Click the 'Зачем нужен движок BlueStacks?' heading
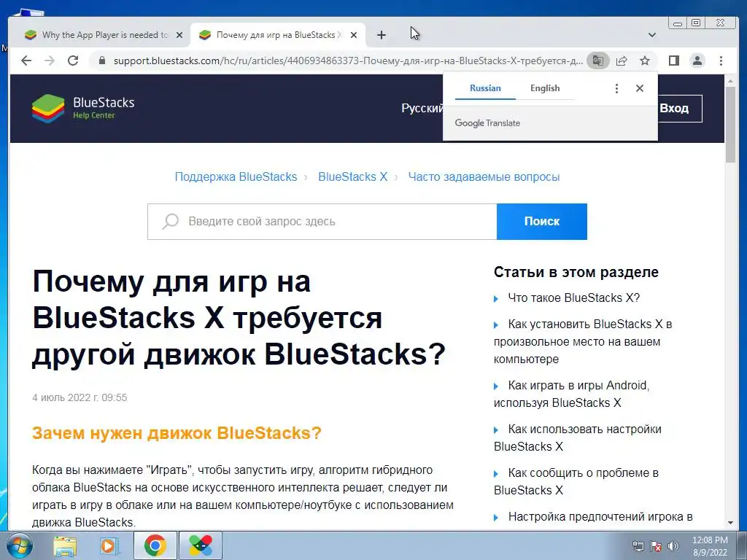The width and height of the screenshot is (747, 560). click(x=177, y=433)
